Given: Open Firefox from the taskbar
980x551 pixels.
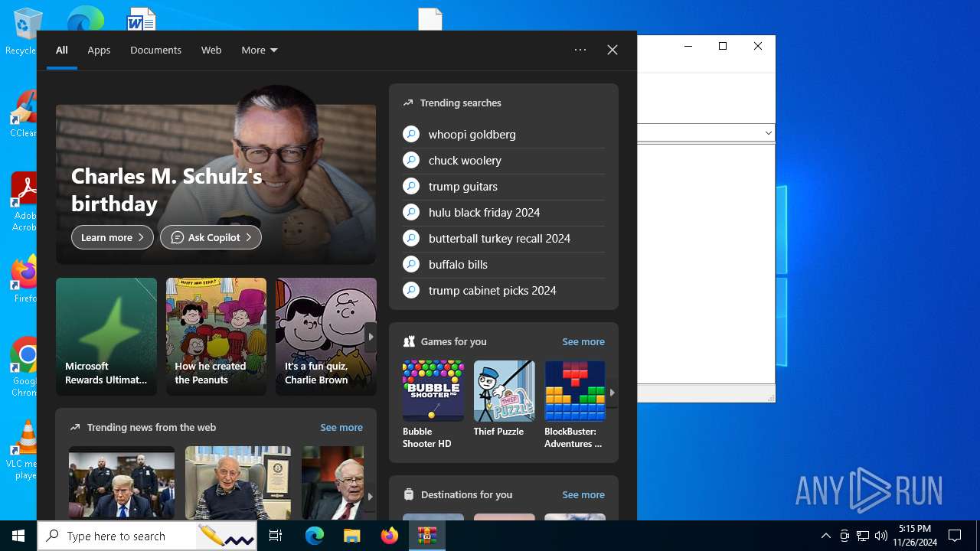Looking at the screenshot, I should click(390, 536).
